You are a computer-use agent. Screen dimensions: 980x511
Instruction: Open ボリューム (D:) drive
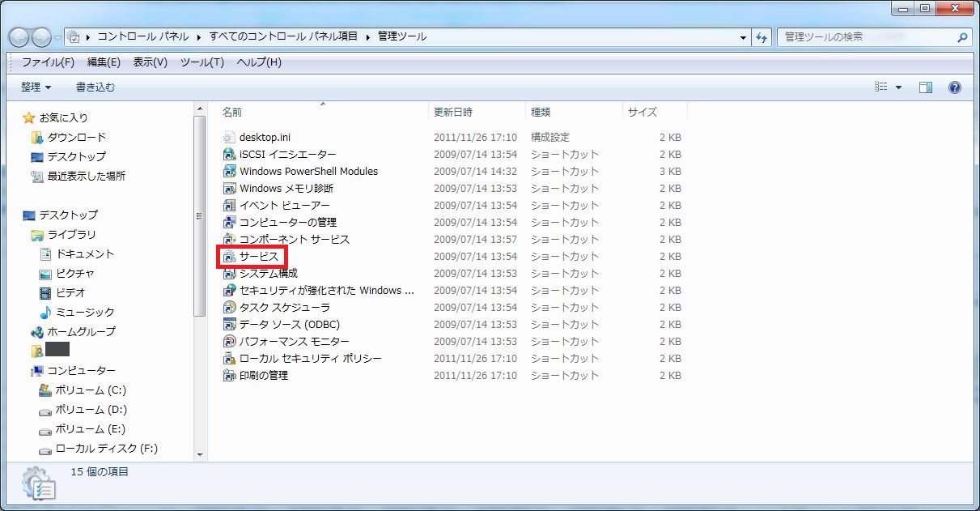click(83, 410)
